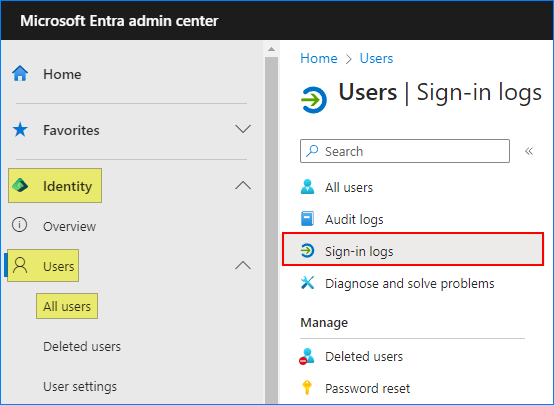
Task: Click the Home house icon in sidebar
Action: 20,74
